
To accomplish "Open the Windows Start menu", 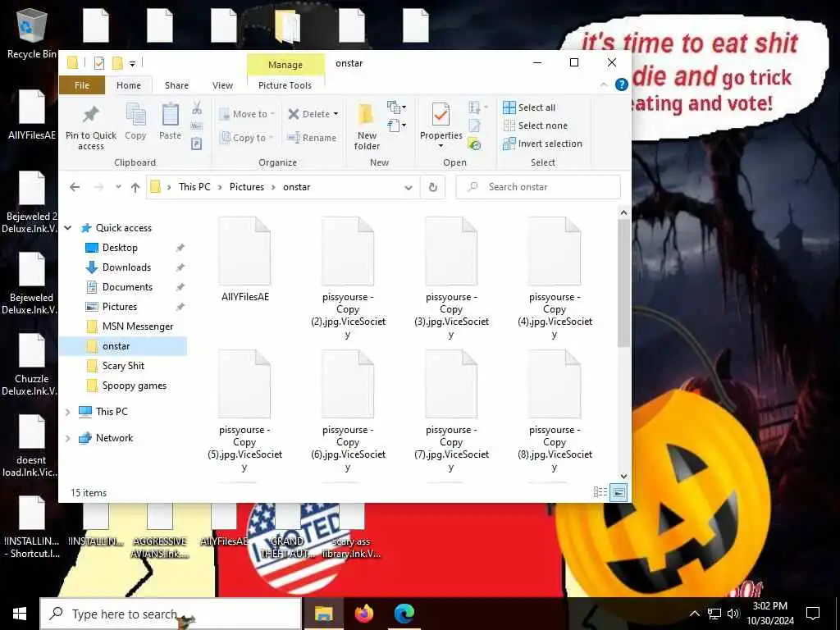I will (20, 614).
